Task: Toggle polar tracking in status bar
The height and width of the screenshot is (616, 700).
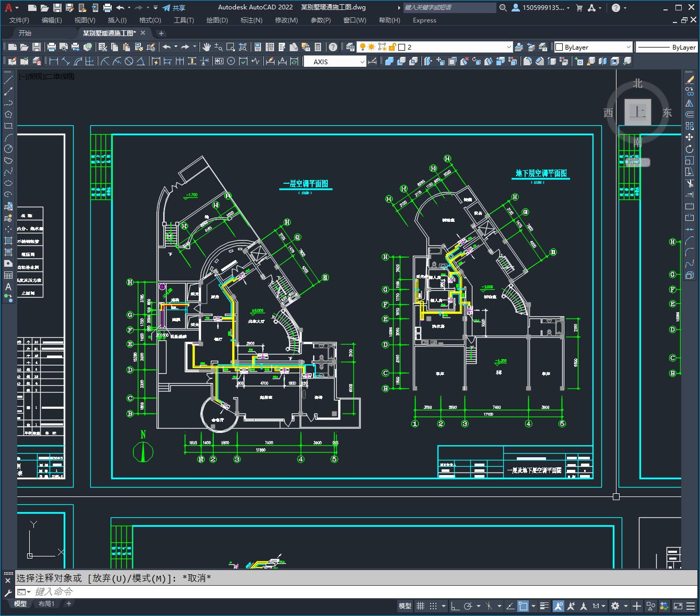Action: point(468,606)
